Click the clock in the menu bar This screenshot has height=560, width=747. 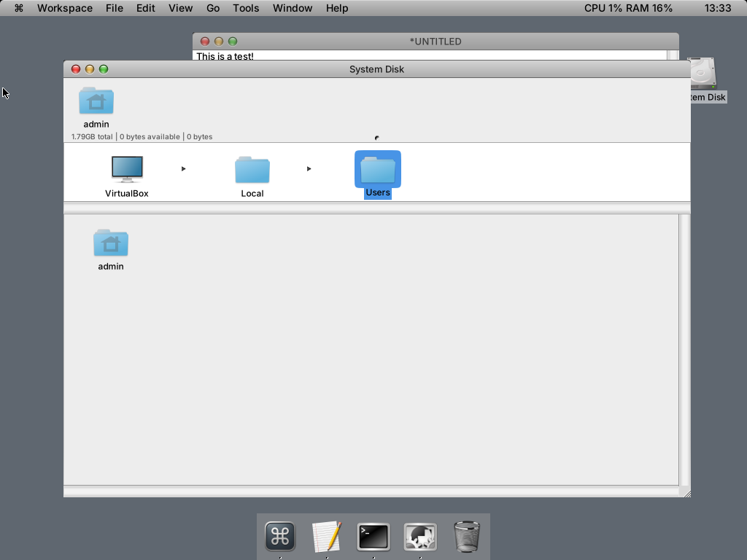point(718,8)
